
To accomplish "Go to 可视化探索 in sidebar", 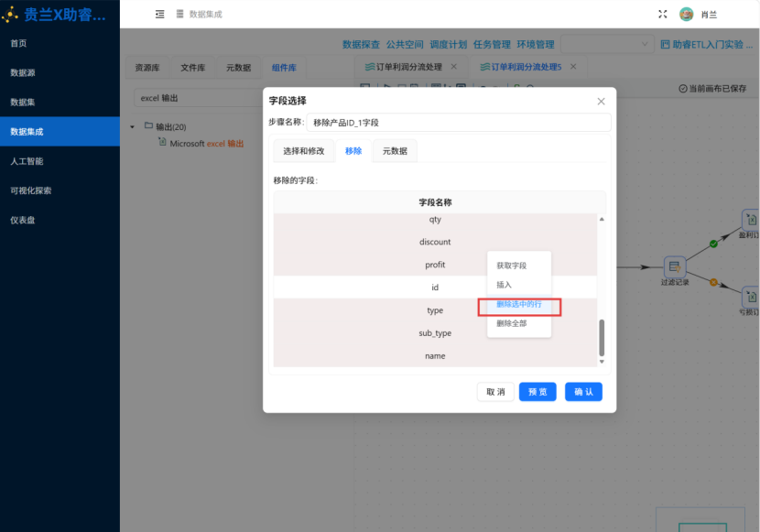I will click(x=60, y=190).
